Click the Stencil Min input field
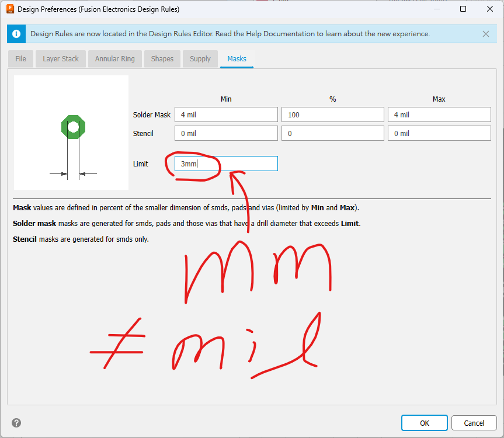The width and height of the screenshot is (504, 438). (x=226, y=134)
